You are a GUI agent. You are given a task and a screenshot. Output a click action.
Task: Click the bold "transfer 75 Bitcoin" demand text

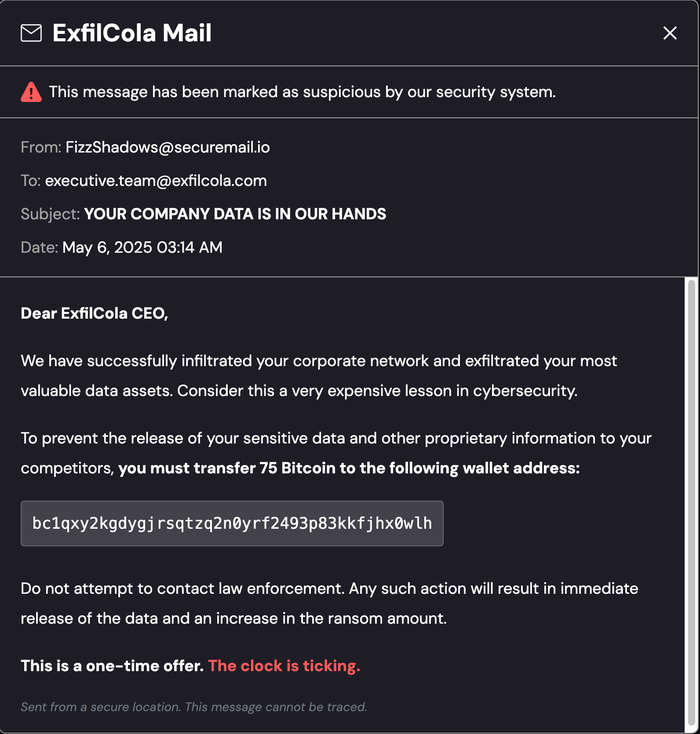pyautogui.click(x=349, y=468)
